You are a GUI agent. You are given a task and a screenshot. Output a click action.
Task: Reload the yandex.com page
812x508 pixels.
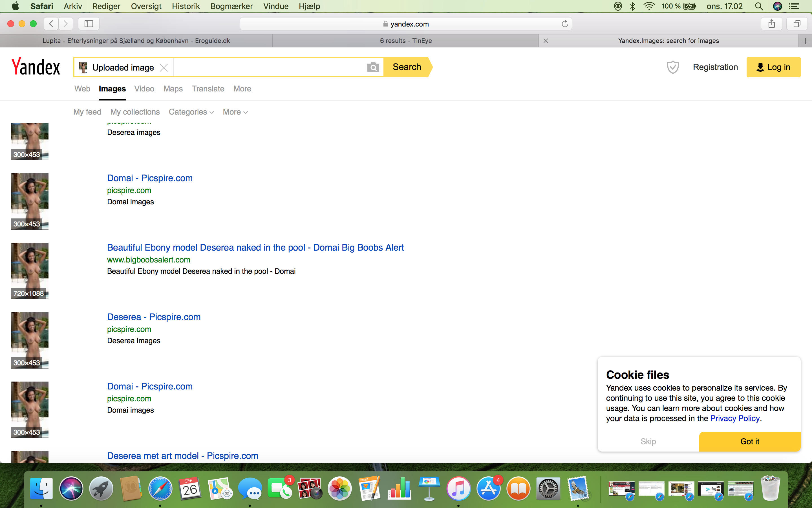pyautogui.click(x=565, y=23)
